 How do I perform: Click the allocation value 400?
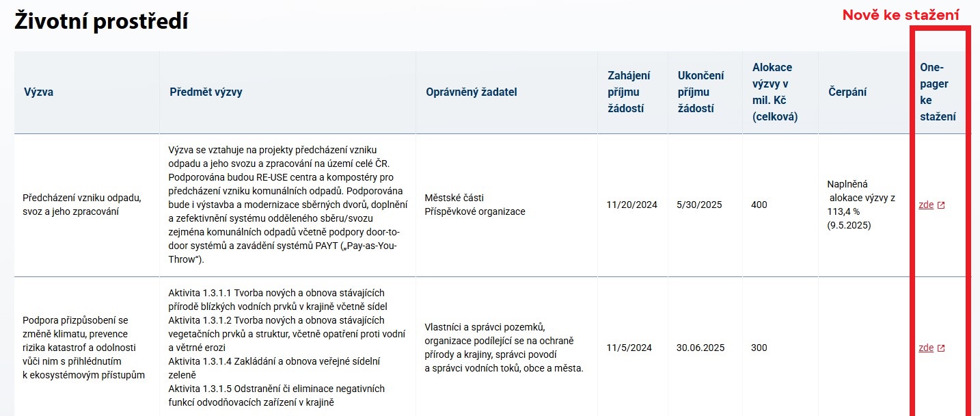(759, 205)
